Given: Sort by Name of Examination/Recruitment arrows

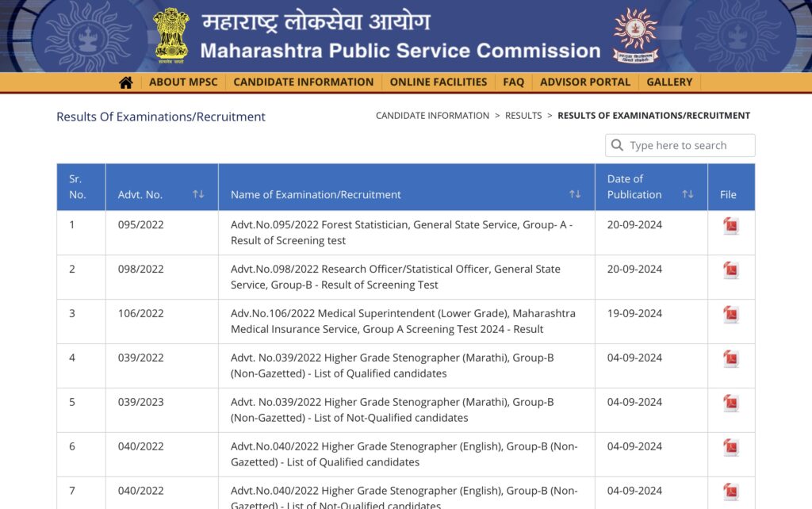Looking at the screenshot, I should tap(575, 194).
